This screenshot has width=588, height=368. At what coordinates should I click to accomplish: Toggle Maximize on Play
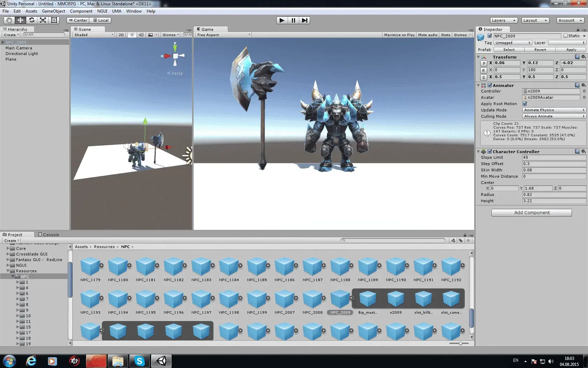399,35
